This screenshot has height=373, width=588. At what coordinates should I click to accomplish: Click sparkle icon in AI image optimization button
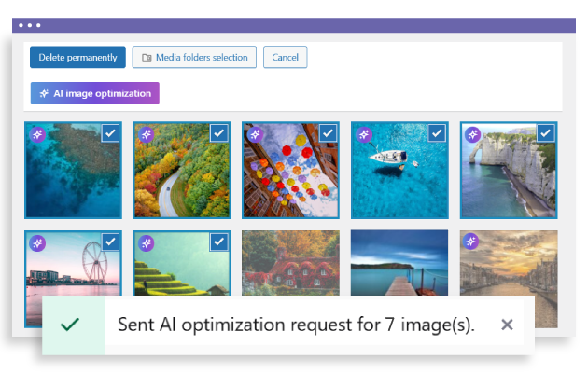coord(44,93)
